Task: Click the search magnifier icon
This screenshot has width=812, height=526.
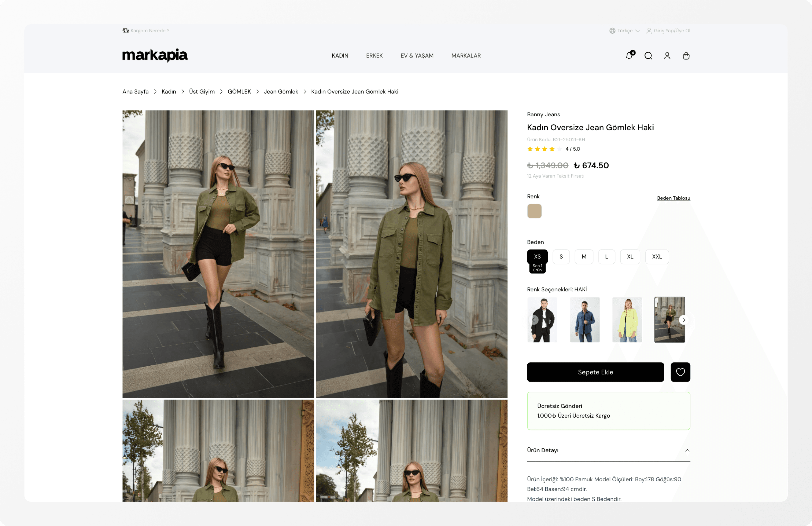Action: (x=648, y=56)
